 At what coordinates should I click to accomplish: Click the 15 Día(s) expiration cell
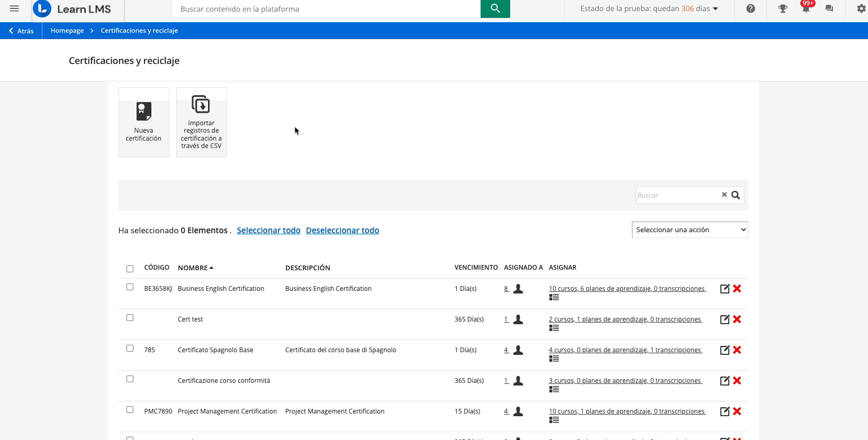coord(467,411)
